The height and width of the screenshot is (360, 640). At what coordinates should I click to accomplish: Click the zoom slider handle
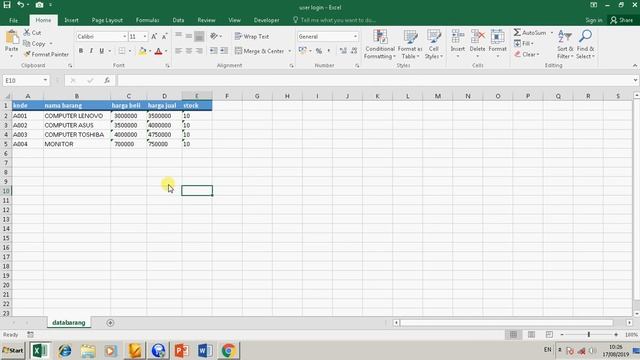coord(589,335)
